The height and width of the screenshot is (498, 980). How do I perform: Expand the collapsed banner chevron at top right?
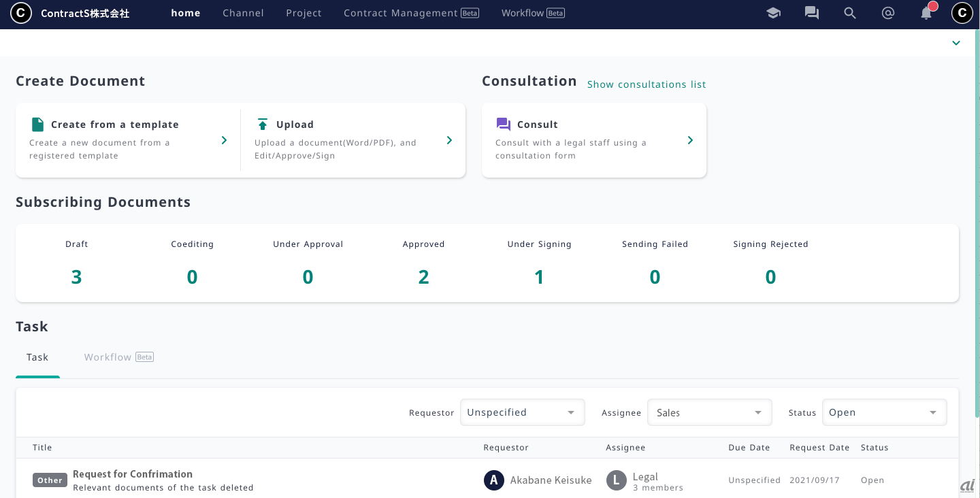point(955,43)
